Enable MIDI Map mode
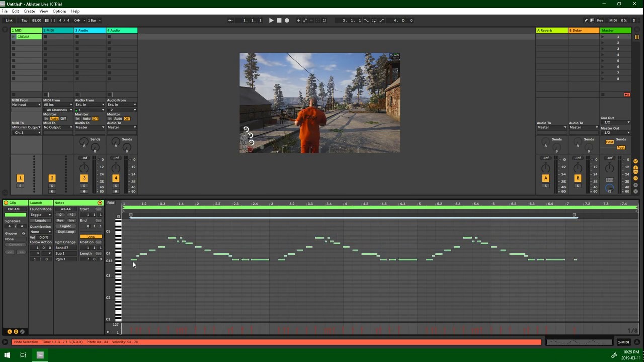 [x=613, y=20]
